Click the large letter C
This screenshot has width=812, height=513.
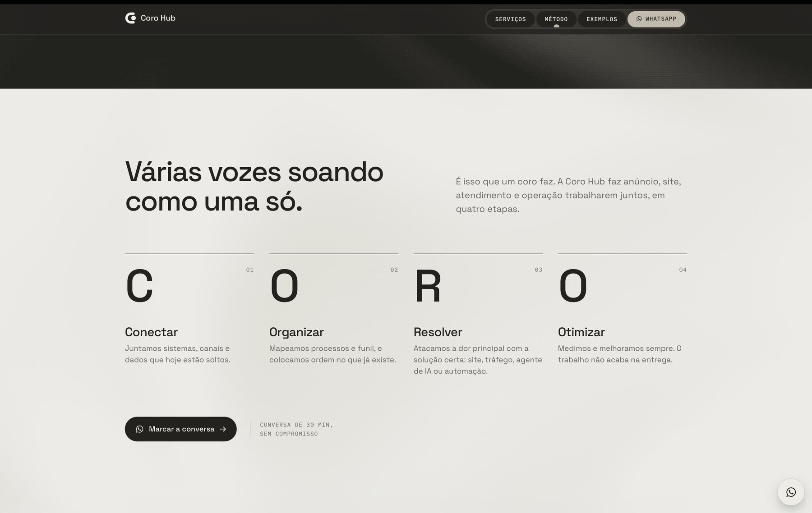click(x=139, y=286)
